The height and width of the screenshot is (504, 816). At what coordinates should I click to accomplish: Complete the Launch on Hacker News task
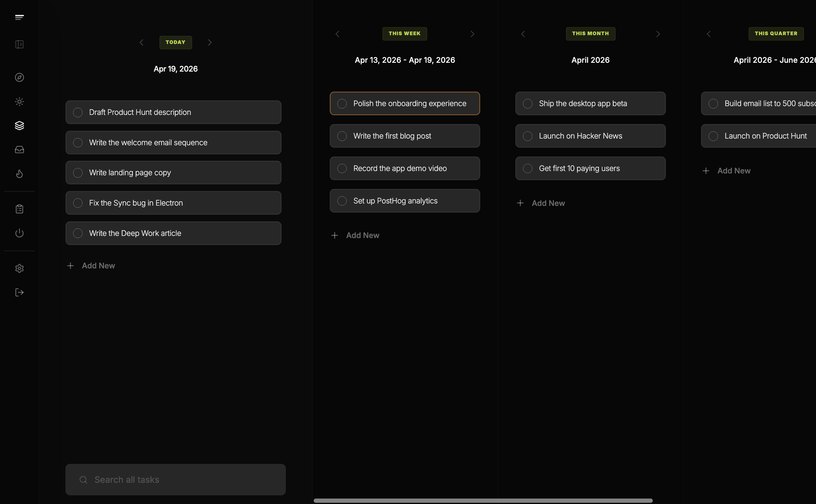[x=527, y=136]
